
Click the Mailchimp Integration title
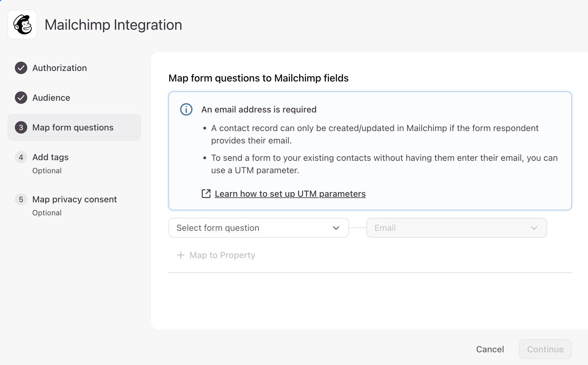click(113, 25)
